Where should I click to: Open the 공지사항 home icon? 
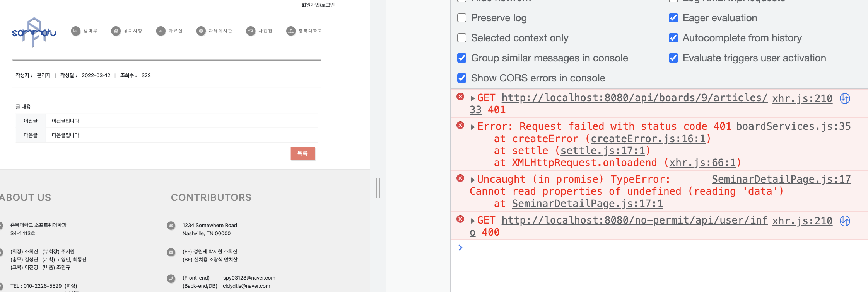tap(116, 31)
